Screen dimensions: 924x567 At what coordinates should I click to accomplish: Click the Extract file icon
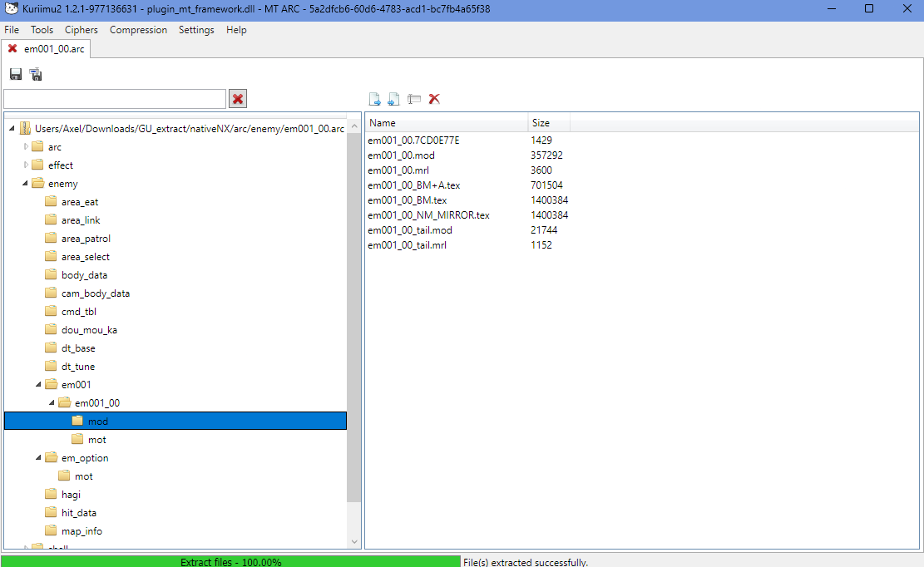(375, 99)
